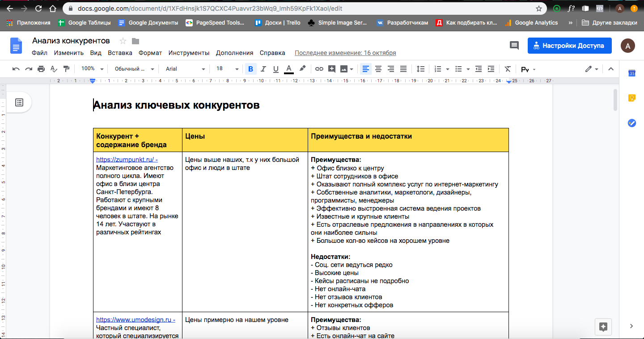Click the Настройки Доступа button
The image size is (644, 339).
click(569, 46)
